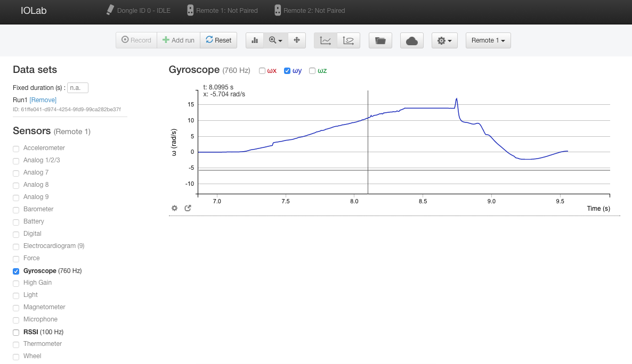This screenshot has height=364, width=632.
Task: Open the Remote 1 selector dropdown
Action: pyautogui.click(x=488, y=40)
